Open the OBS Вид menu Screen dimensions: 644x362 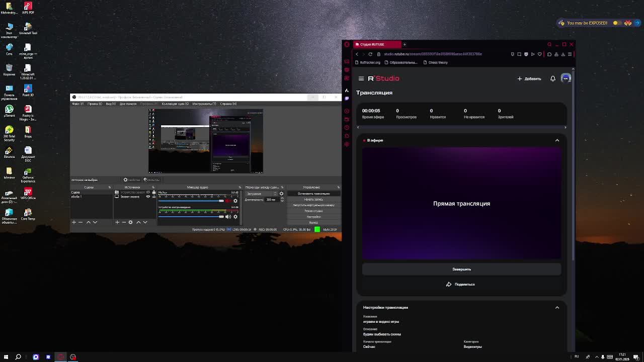[111, 104]
